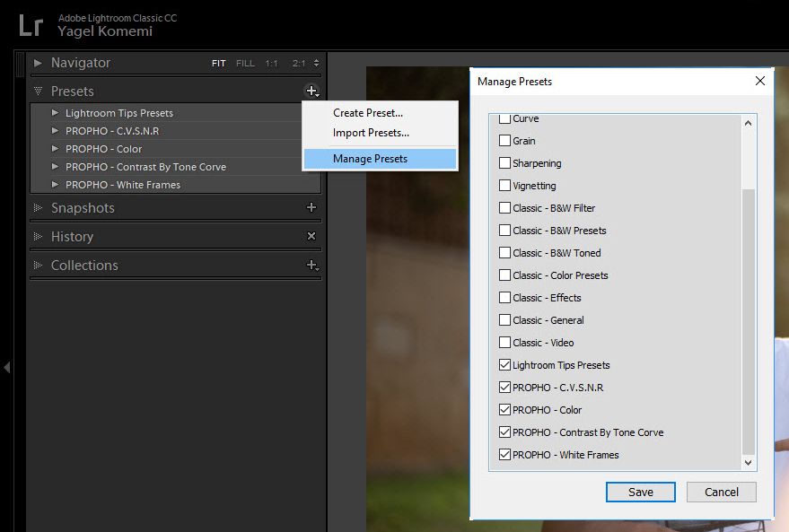Uncheck PROPHO - Color in the dialog
This screenshot has height=532, width=789.
pos(504,409)
